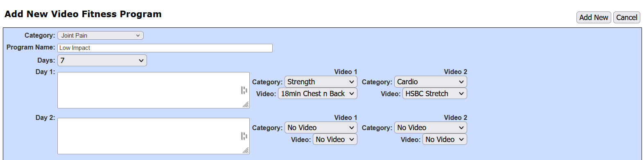Expand Day 1 Video 2 Cardio category dropdown

431,82
